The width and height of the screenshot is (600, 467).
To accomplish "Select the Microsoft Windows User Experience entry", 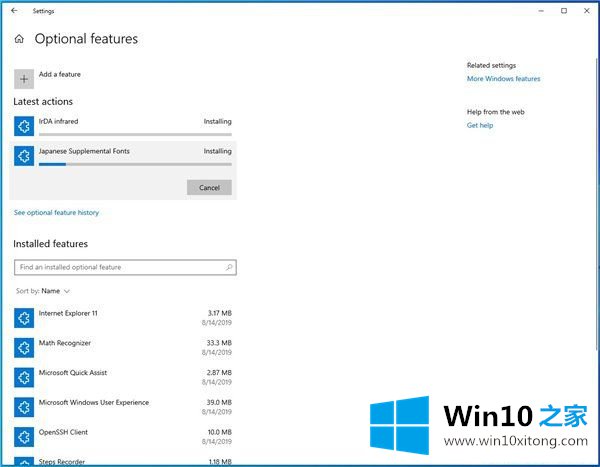I will [x=123, y=407].
